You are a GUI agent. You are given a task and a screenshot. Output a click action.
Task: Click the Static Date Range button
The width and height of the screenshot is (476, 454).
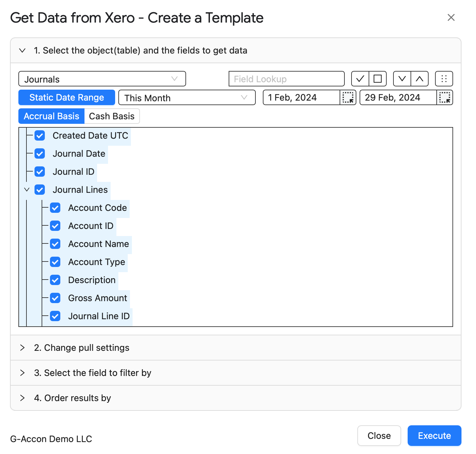[x=67, y=97]
